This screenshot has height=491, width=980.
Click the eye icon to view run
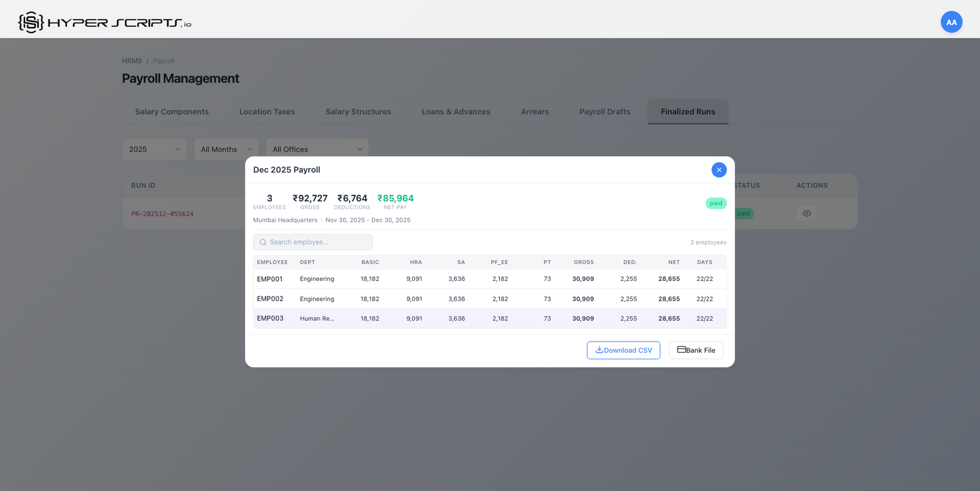point(806,214)
